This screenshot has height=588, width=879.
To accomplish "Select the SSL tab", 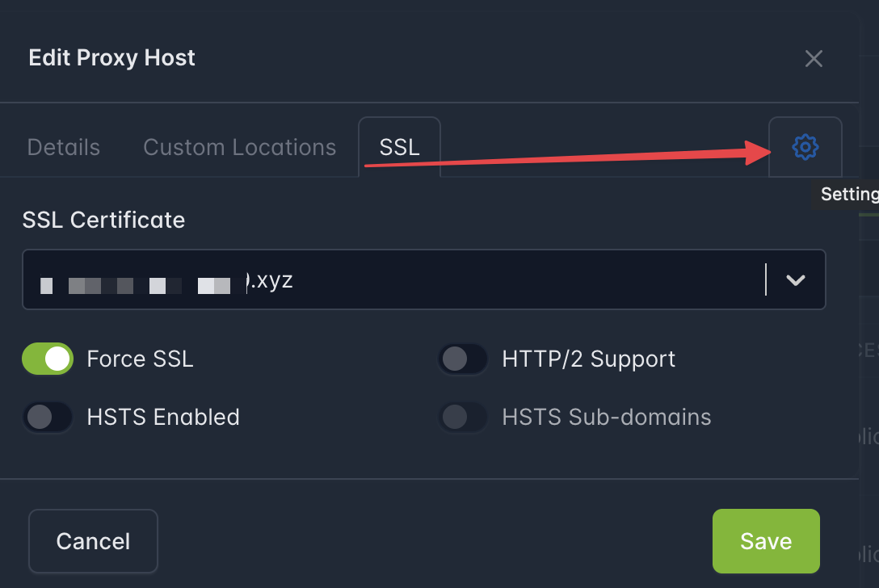I will click(x=399, y=148).
